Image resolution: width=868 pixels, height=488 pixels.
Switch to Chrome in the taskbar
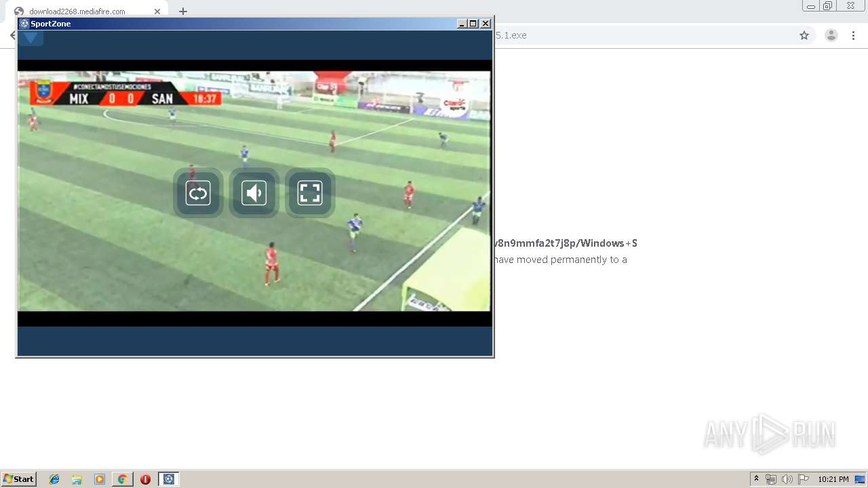tap(122, 479)
